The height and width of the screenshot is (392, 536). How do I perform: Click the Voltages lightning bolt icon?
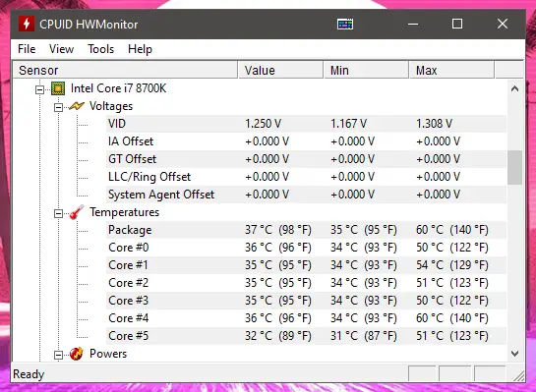[x=77, y=106]
